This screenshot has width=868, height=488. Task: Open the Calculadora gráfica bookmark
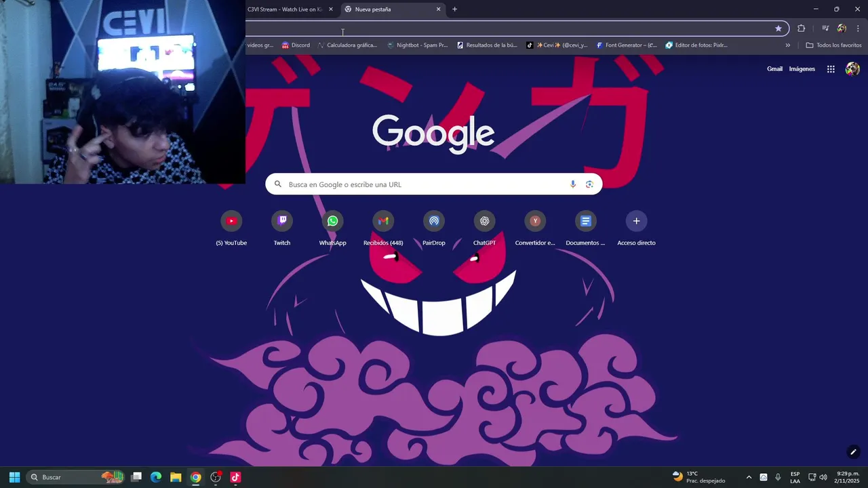tap(347, 45)
